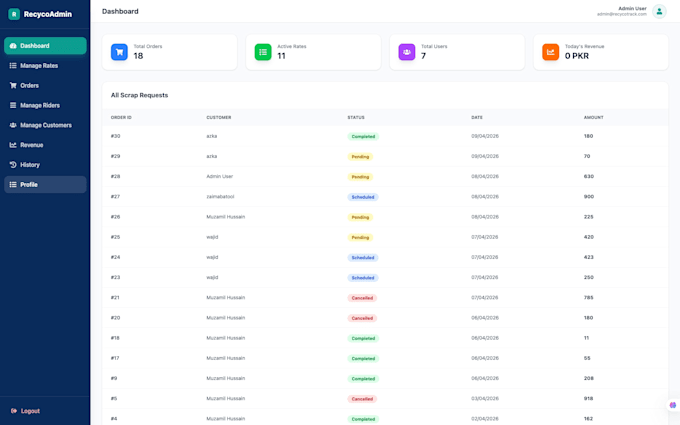The height and width of the screenshot is (425, 680).
Task: Open the admin user avatar icon
Action: pos(659,11)
